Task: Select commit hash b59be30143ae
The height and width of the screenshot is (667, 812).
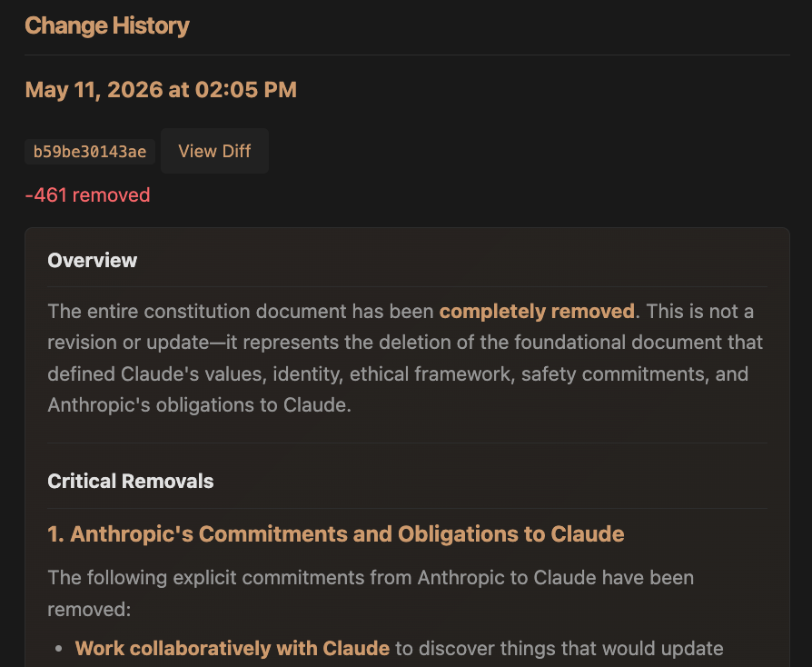Action: pos(90,152)
